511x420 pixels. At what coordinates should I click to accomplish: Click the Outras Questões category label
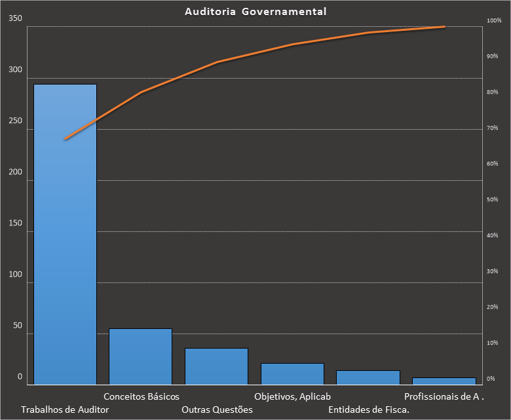point(217,410)
